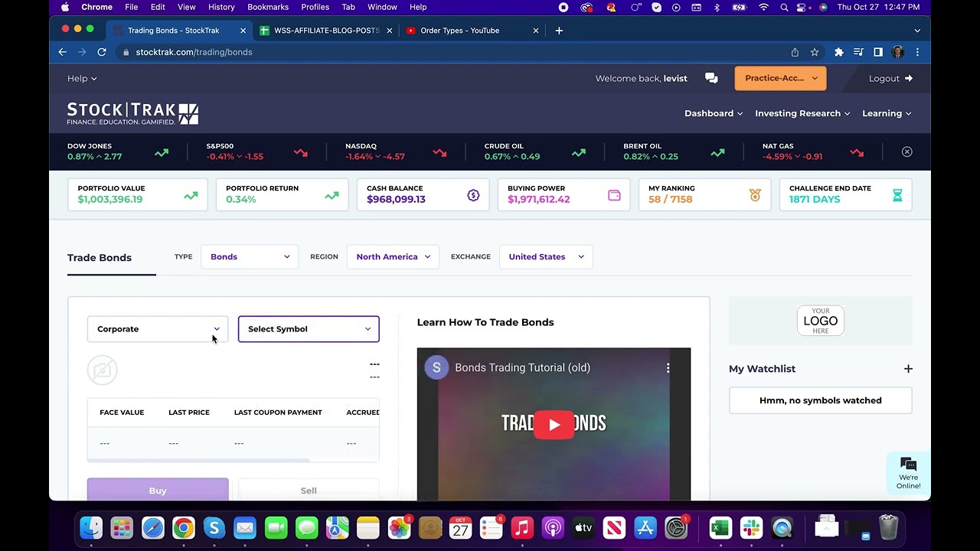Open Chrome extensions puzzle icon
980x551 pixels.
839,52
